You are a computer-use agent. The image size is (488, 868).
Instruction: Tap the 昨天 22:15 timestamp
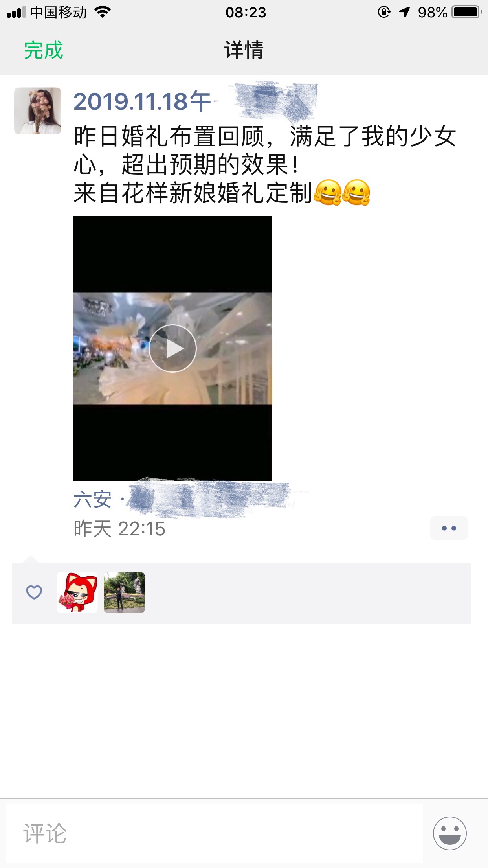coord(119,529)
